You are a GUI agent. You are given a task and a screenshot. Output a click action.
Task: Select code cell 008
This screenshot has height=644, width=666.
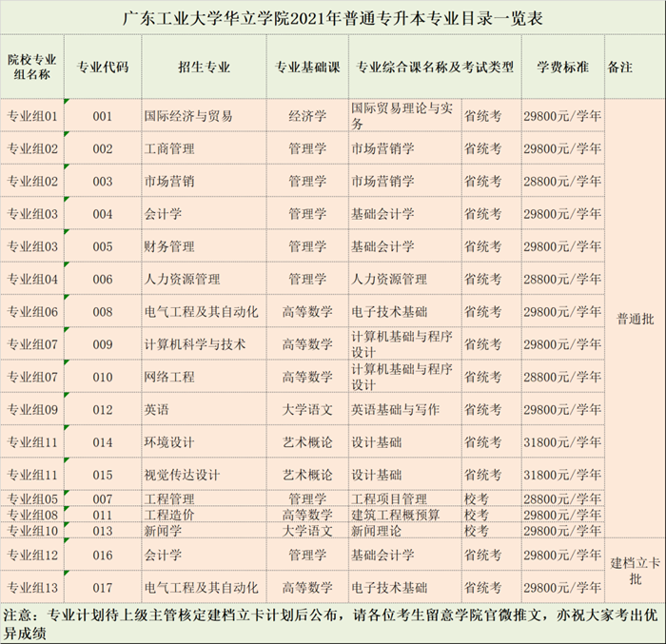click(103, 311)
